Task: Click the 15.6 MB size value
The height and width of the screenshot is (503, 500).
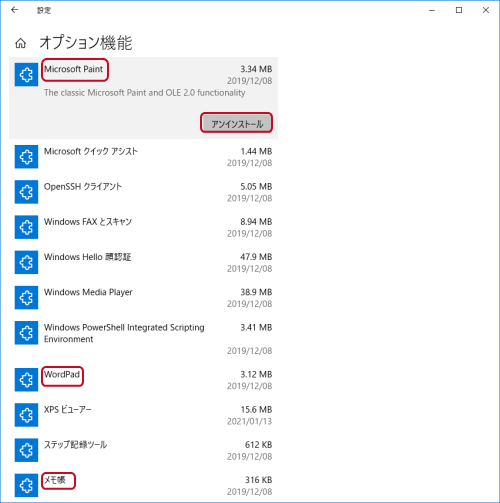Action: coord(256,410)
